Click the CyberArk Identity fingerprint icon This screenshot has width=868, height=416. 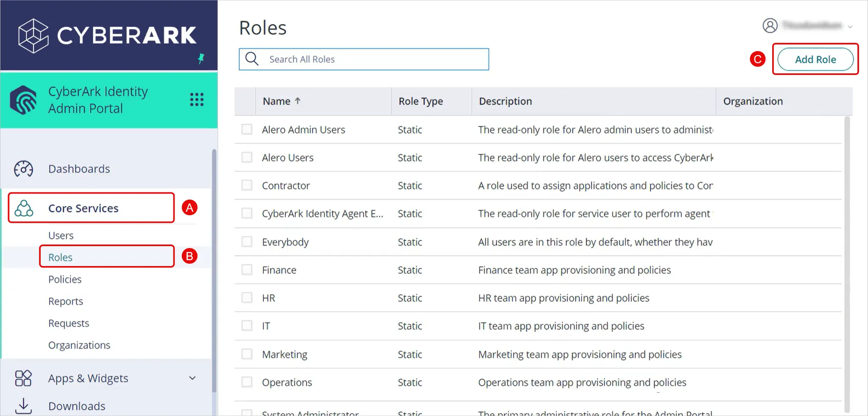pos(23,100)
